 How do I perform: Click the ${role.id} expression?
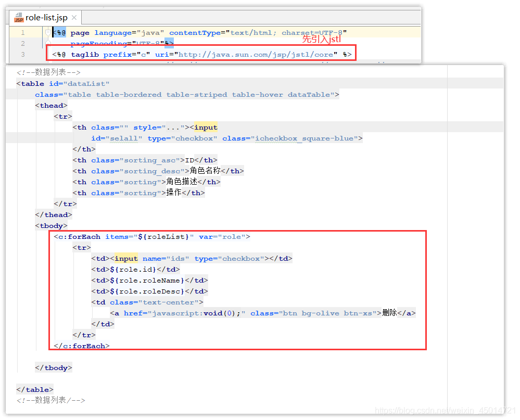click(133, 270)
